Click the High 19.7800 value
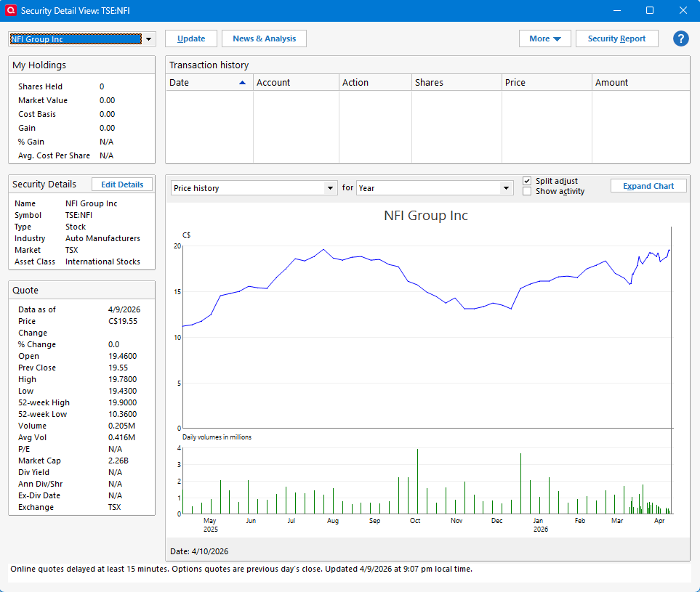This screenshot has width=700, height=592. tap(122, 380)
